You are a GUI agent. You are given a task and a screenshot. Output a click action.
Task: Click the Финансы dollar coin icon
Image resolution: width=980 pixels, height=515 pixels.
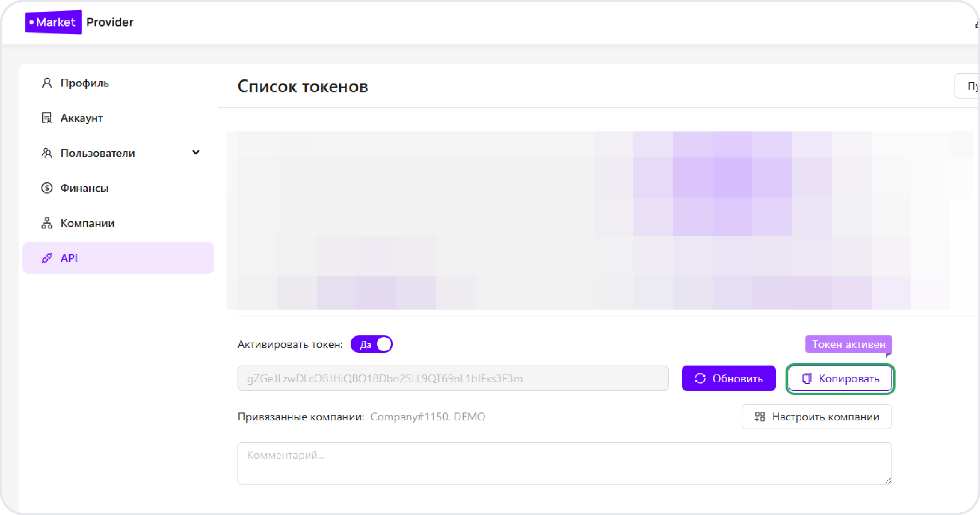pos(47,188)
